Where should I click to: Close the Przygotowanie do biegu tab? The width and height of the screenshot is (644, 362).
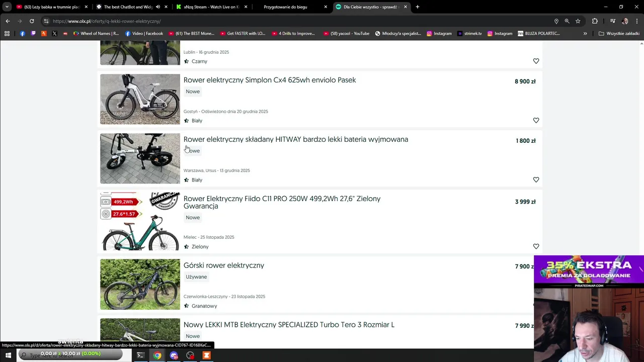point(326,7)
